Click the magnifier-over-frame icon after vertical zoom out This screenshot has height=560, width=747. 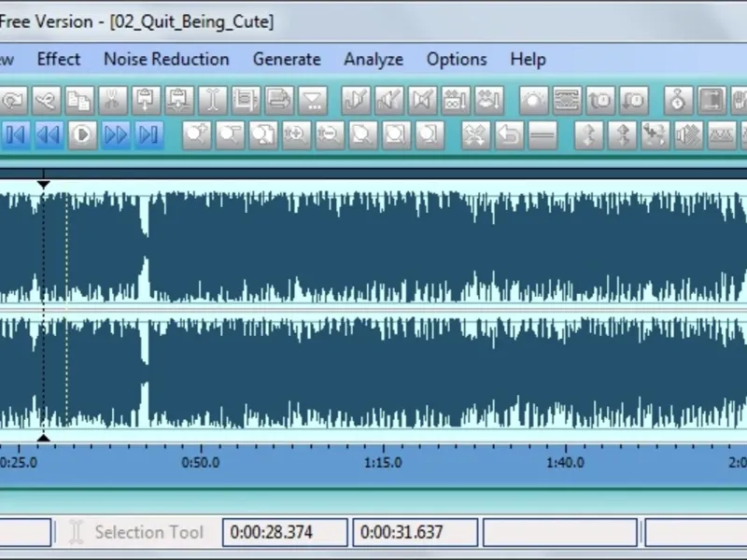point(362,135)
